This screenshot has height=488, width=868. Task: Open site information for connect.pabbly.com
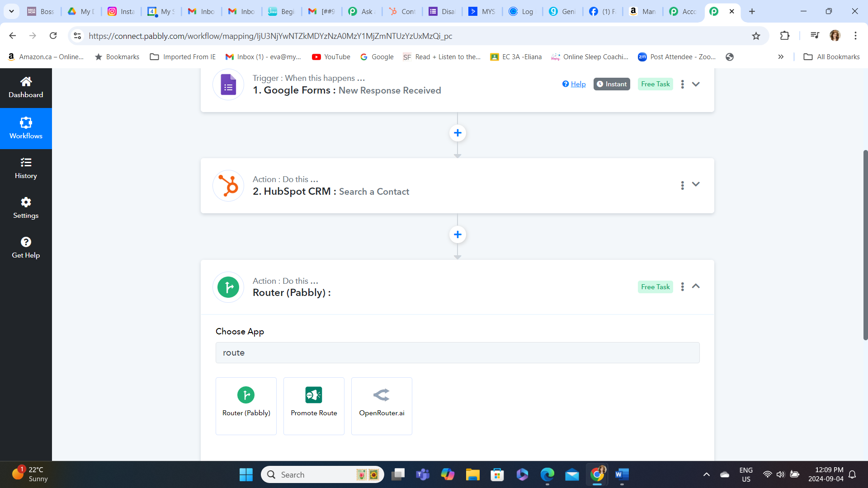point(77,36)
